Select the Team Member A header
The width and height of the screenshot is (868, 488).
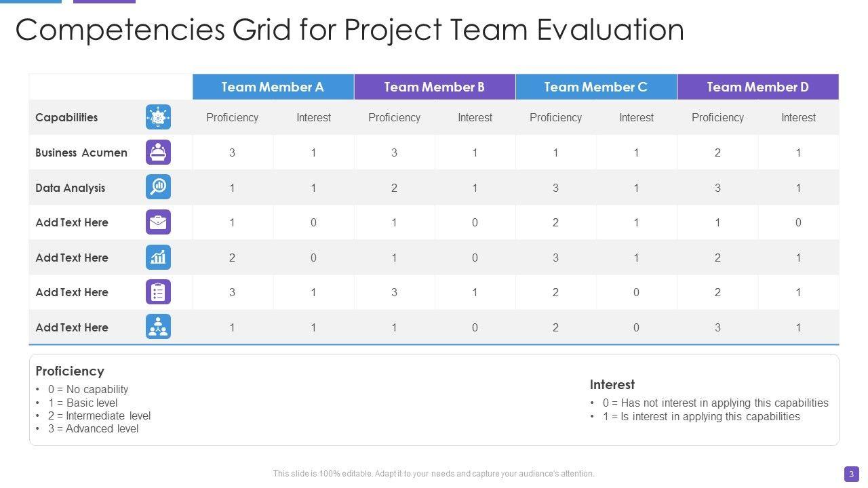(x=273, y=87)
